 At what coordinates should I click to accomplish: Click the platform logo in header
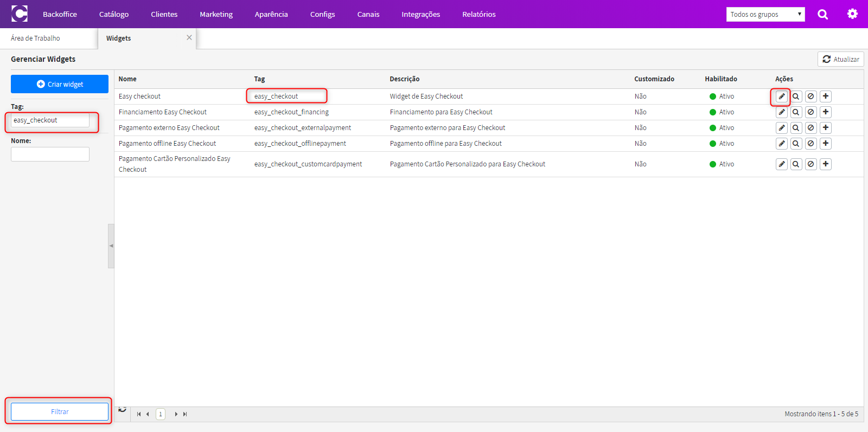coord(20,14)
